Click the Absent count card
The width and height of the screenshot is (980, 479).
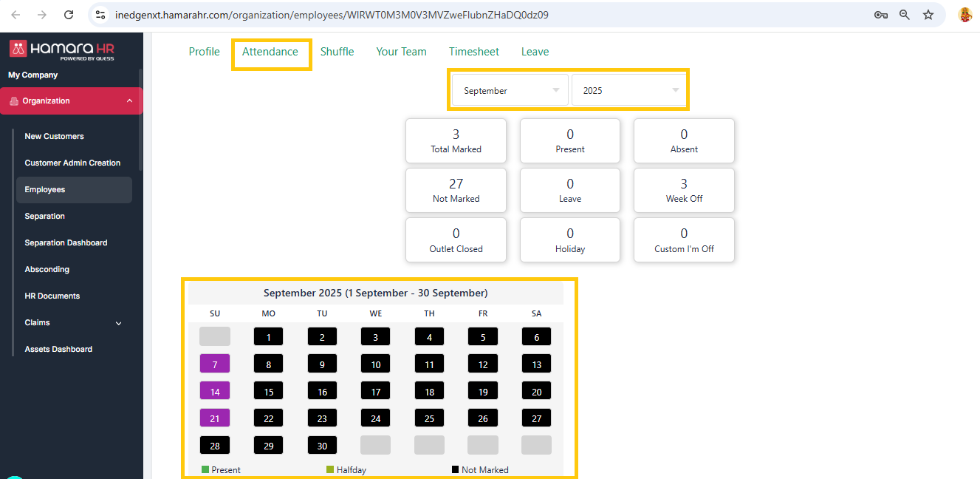click(x=684, y=140)
